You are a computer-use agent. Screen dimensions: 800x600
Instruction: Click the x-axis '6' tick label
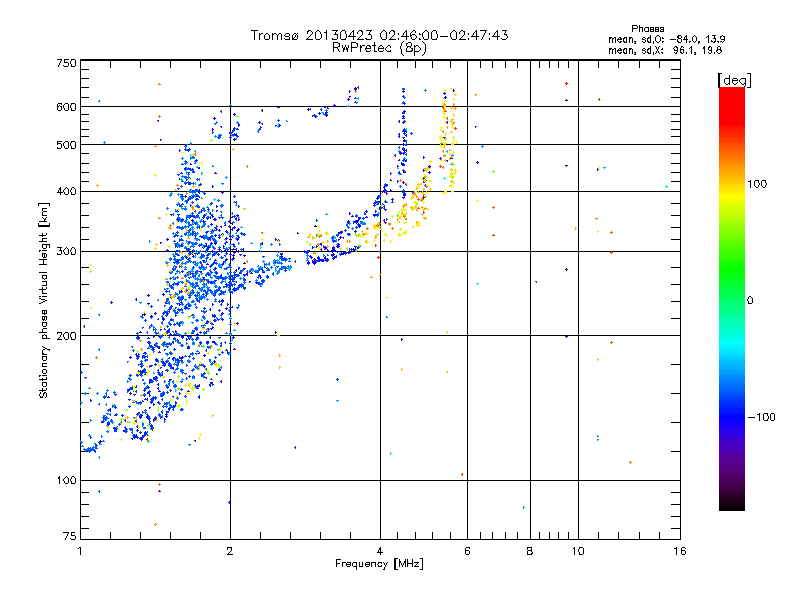pos(467,551)
